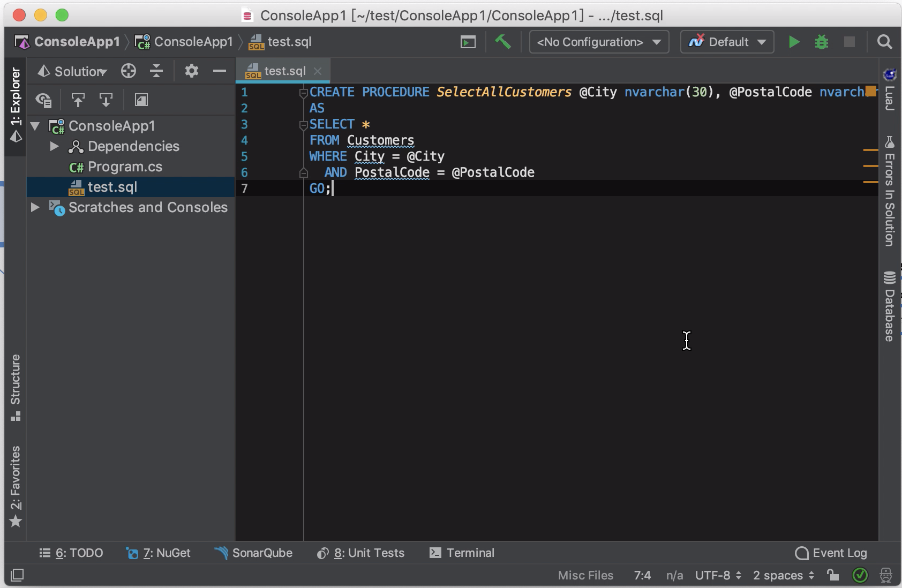The height and width of the screenshot is (588, 902).
Task: Start debugging with the bug icon
Action: (822, 42)
